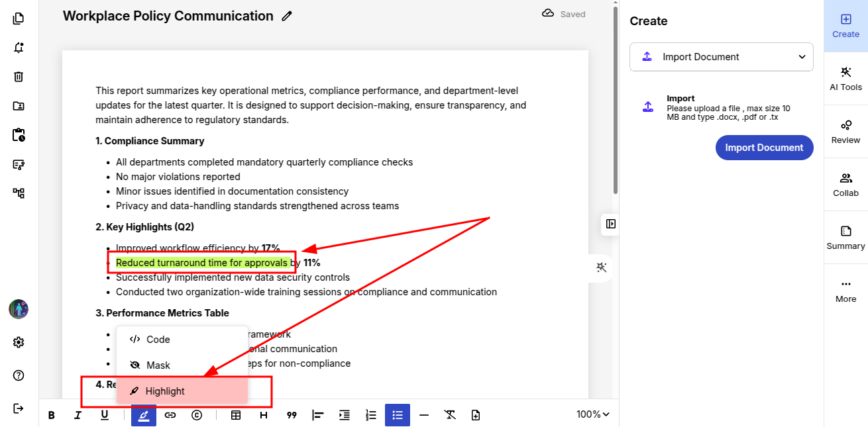Open the 100% zoom level dropdown

tap(592, 414)
